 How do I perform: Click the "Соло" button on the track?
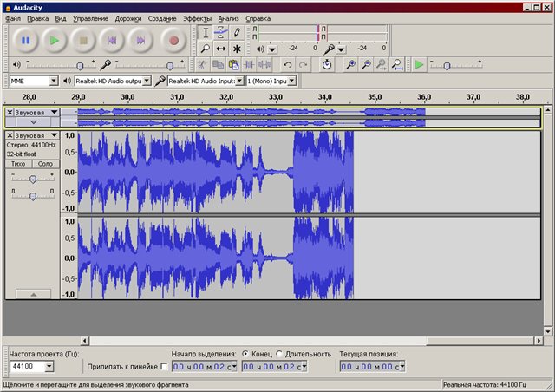click(x=46, y=164)
